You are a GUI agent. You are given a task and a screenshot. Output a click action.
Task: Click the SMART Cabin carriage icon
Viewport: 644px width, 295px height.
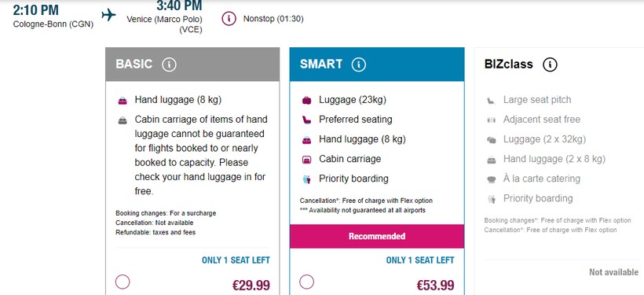pyautogui.click(x=306, y=160)
